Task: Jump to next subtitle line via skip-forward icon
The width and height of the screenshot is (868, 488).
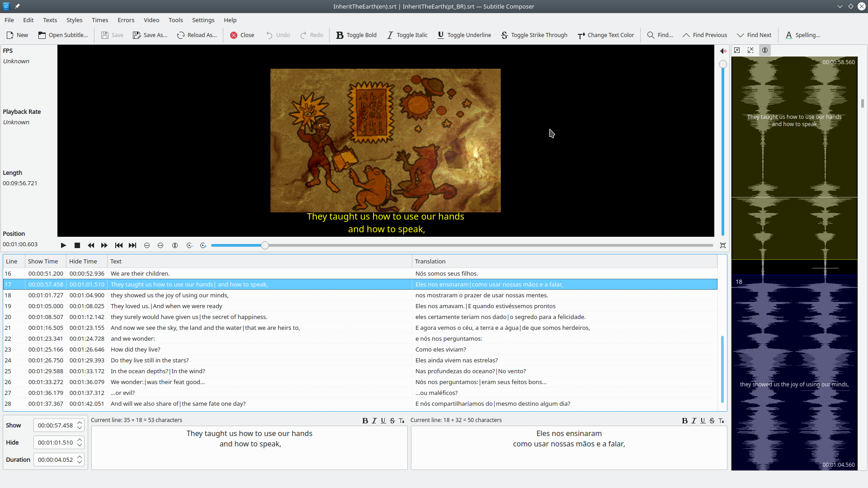Action: click(132, 245)
